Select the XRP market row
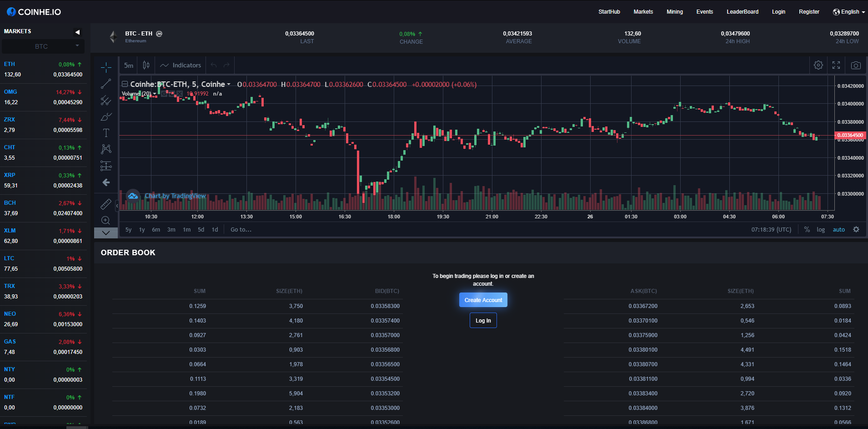868x429 pixels. pyautogui.click(x=43, y=181)
